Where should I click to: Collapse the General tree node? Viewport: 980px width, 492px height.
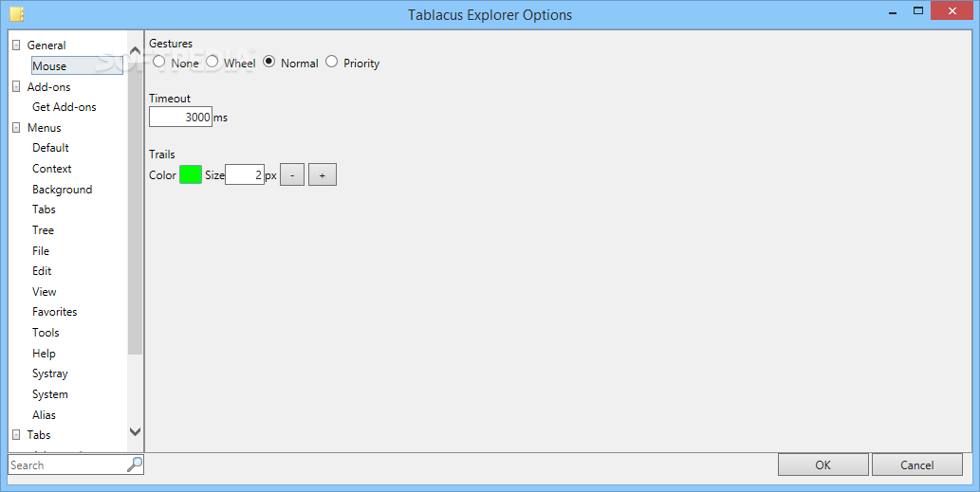[x=16, y=45]
